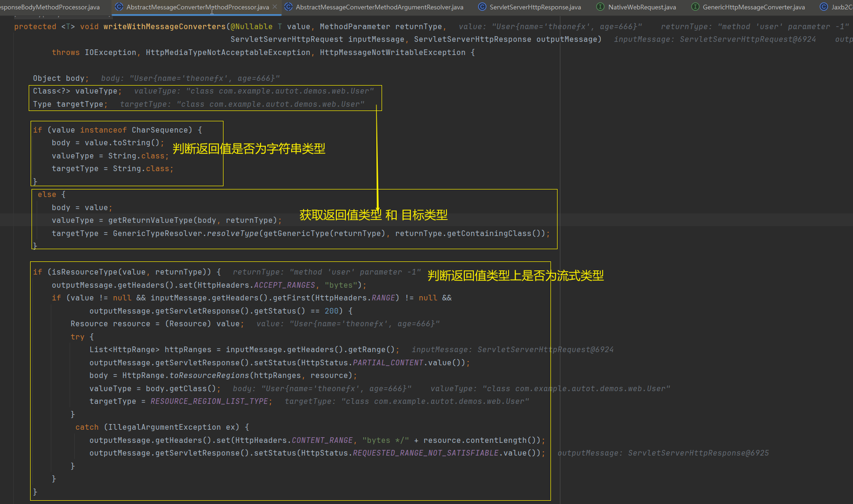Click the else keyword

click(47, 195)
